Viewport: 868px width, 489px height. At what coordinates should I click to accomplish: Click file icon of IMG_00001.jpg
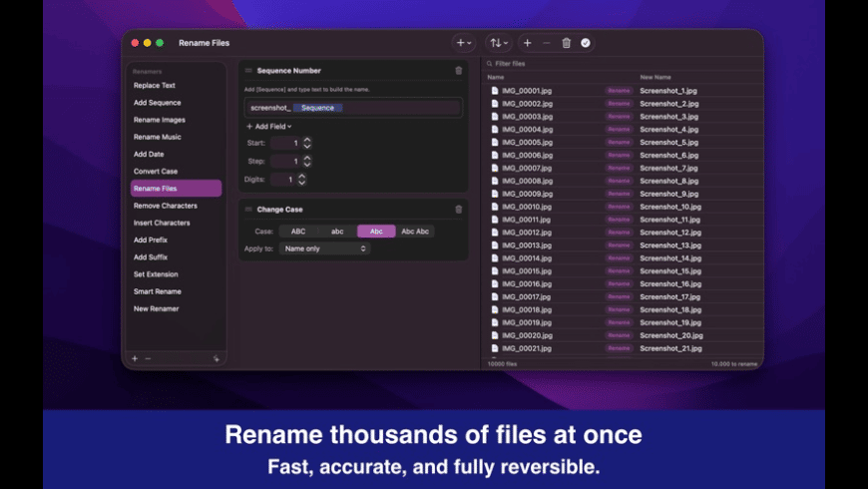point(495,90)
